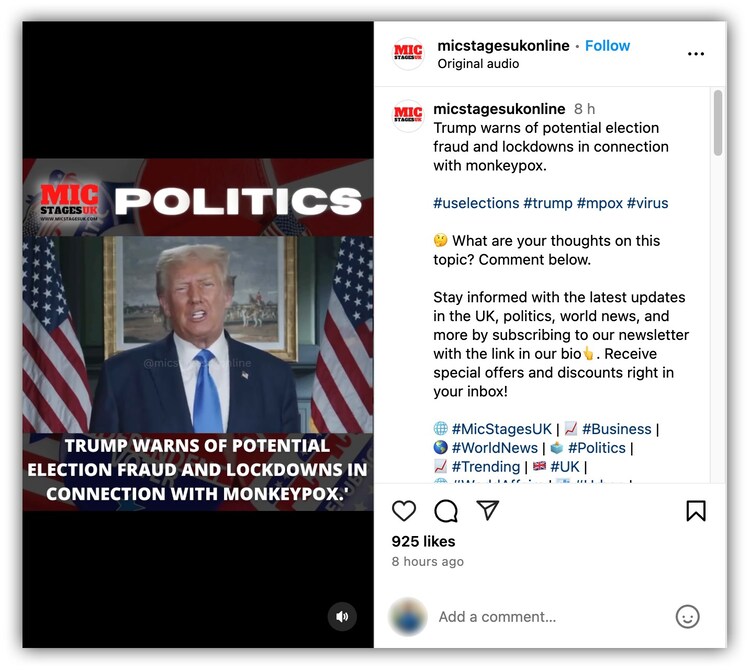Viewport: 750px width, 671px height.
Task: Share post using paper plane icon
Action: click(x=488, y=510)
